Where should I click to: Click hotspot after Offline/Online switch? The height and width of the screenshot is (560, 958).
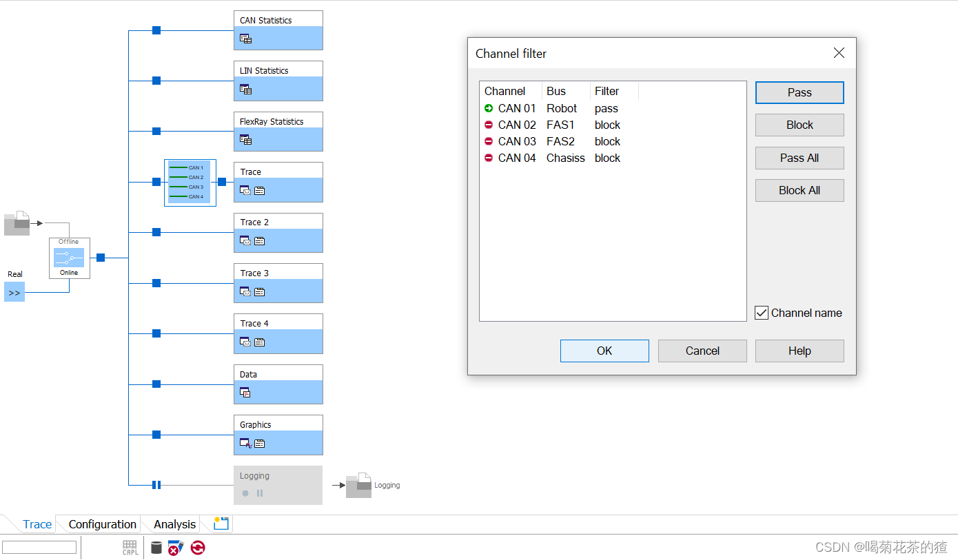click(x=101, y=258)
